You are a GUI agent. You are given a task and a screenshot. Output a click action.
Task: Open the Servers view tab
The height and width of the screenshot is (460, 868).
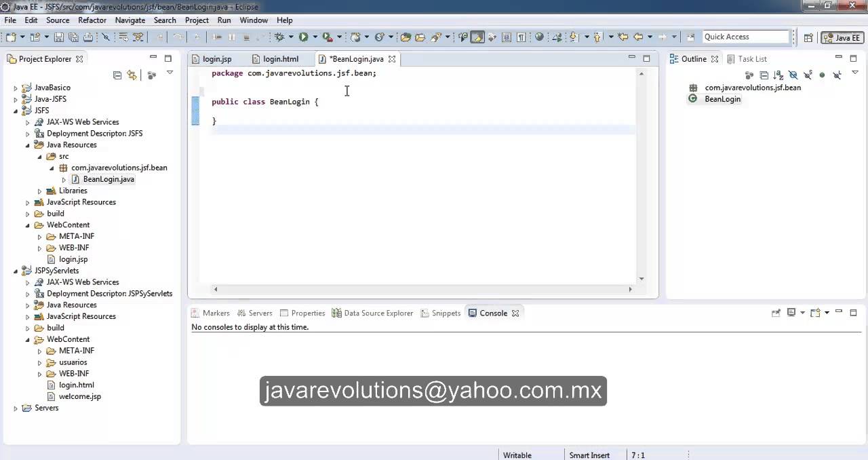click(x=254, y=313)
